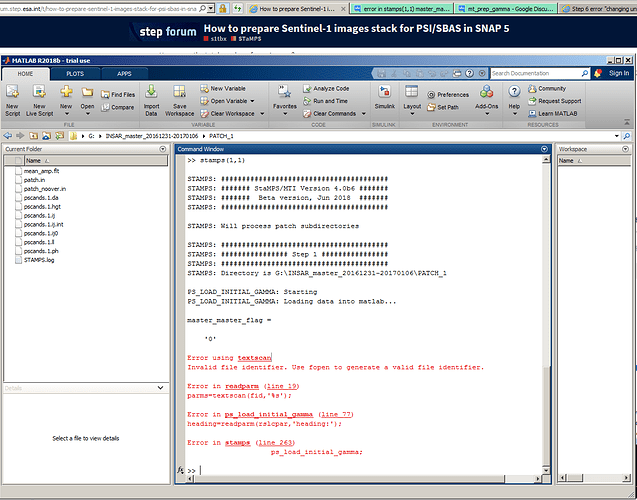Viewport: 637px width, 500px height.
Task: Click search magnifier in address bar
Action: 627,136
